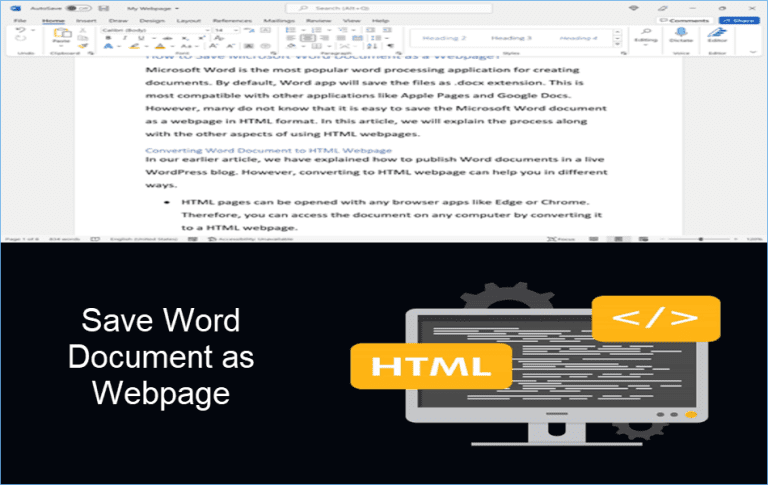Screen dimensions: 768x485
Task: Click the Redo icon below Undo
Action: [x=21, y=39]
